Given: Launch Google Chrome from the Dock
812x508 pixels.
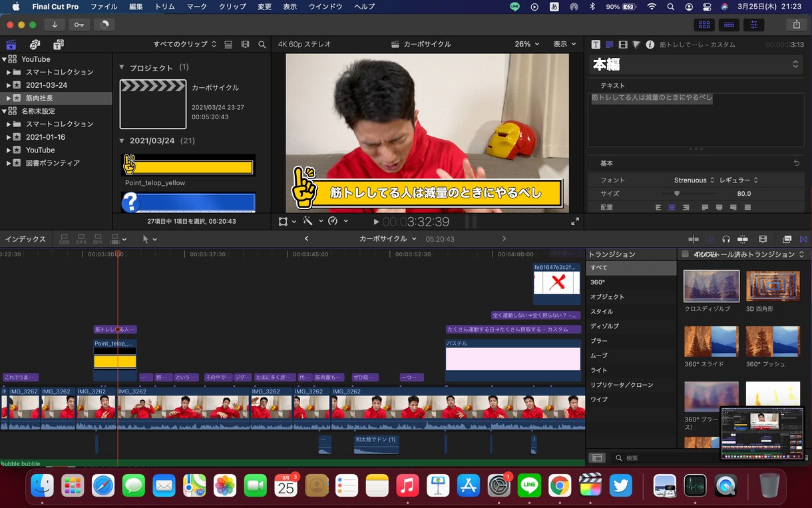Looking at the screenshot, I should pos(560,485).
